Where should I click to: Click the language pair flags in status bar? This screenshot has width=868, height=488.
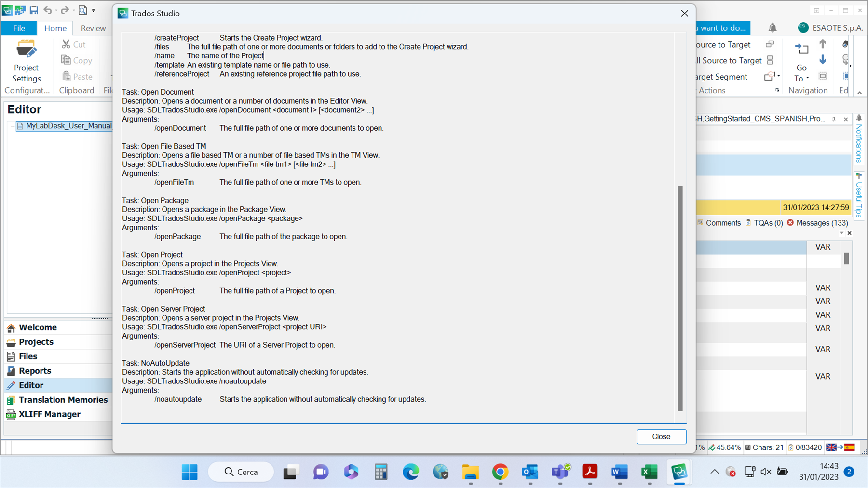tap(840, 447)
